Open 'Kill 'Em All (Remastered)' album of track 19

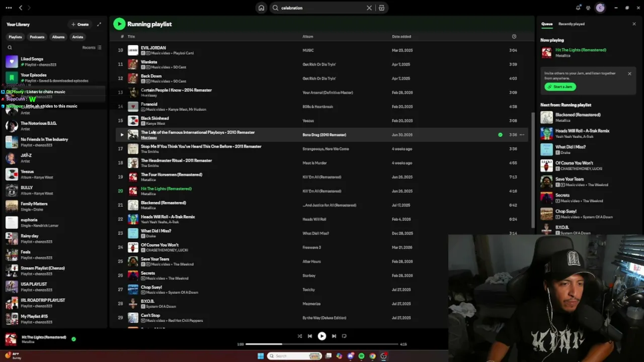pyautogui.click(x=321, y=177)
